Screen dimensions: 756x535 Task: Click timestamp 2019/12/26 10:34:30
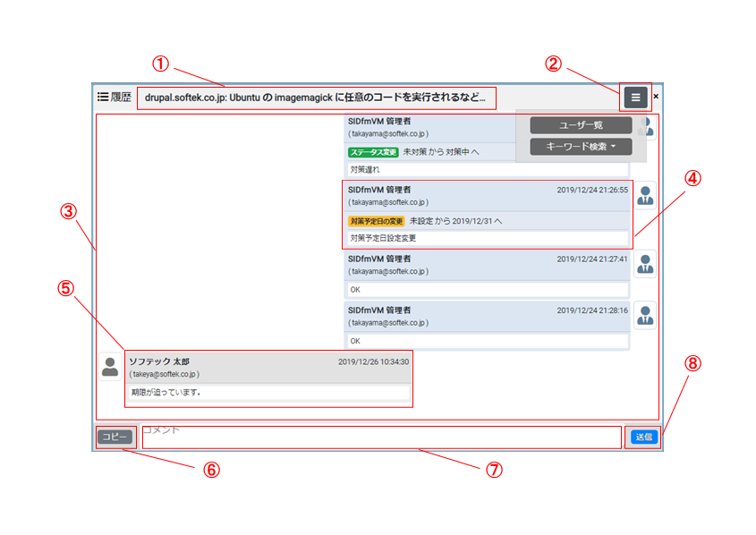click(x=373, y=362)
